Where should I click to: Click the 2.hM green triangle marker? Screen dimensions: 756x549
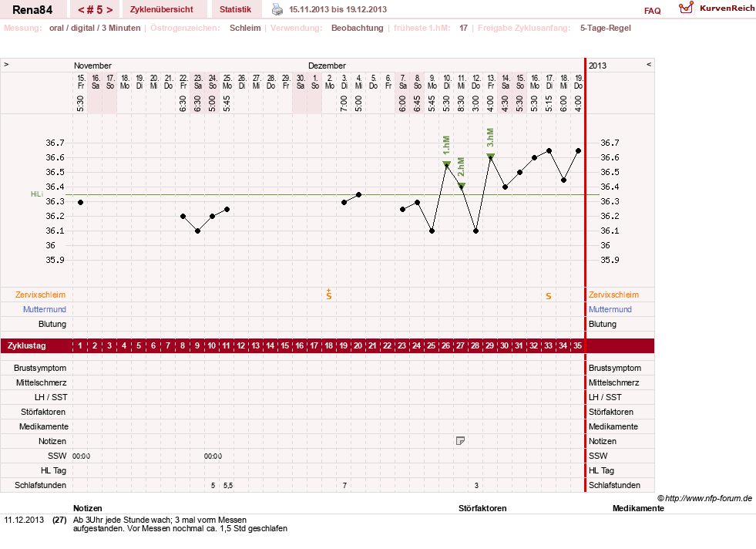(462, 186)
